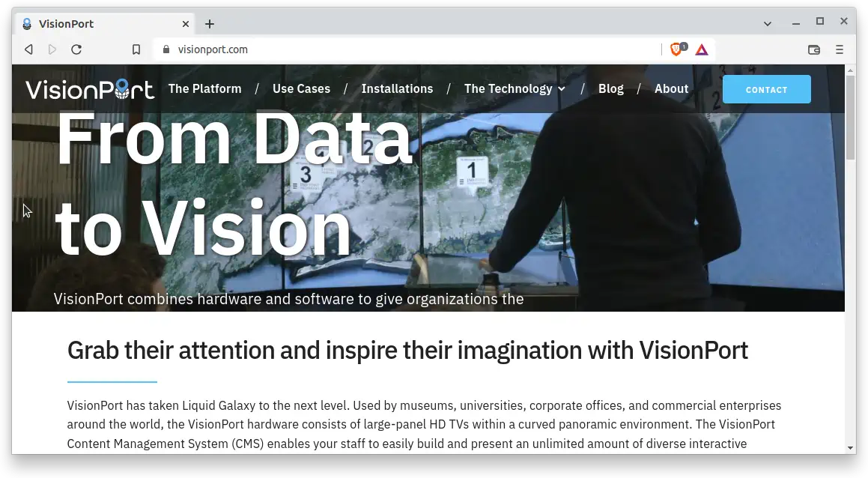Reload the visionport.com page

pos(76,50)
